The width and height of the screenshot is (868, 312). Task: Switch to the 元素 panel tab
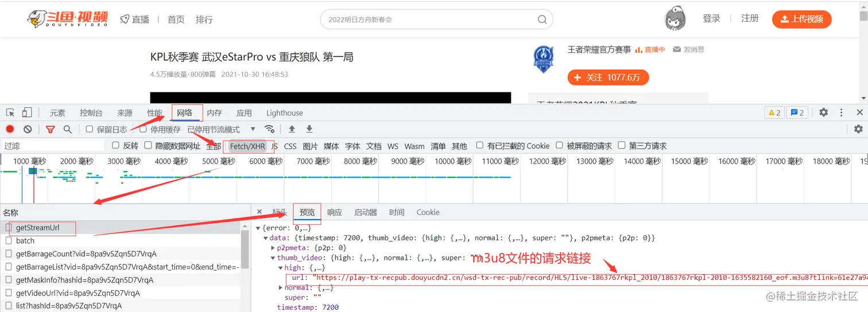coord(57,113)
